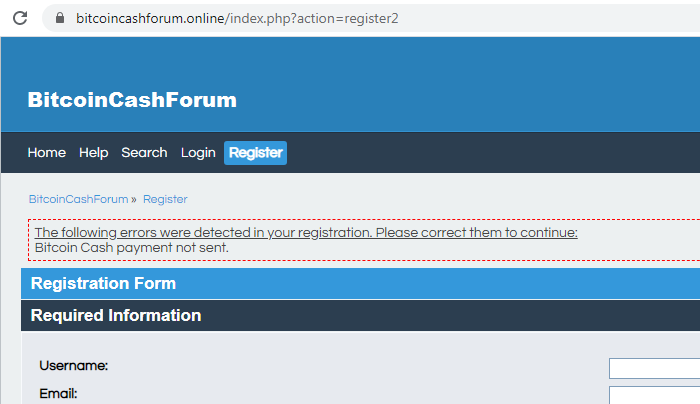
Task: Click the padlock site security icon
Action: [x=60, y=18]
